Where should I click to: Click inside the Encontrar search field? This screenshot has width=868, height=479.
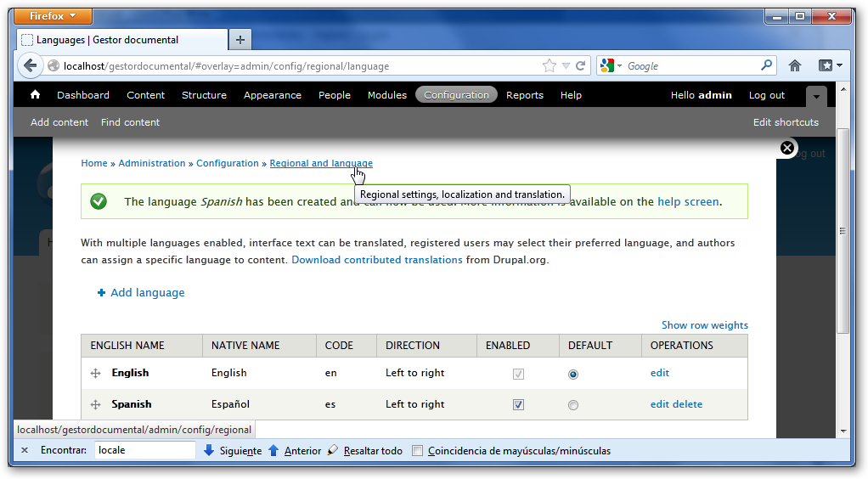click(x=144, y=450)
